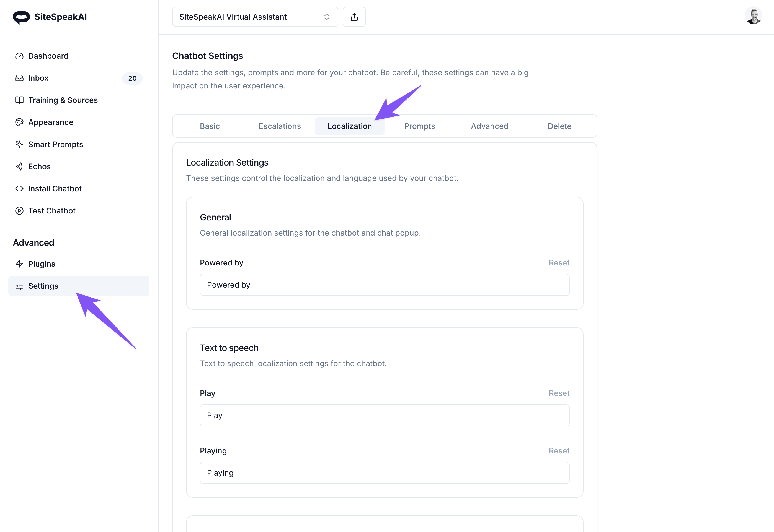Open Inbox via its tray icon
774x532 pixels.
tap(19, 78)
